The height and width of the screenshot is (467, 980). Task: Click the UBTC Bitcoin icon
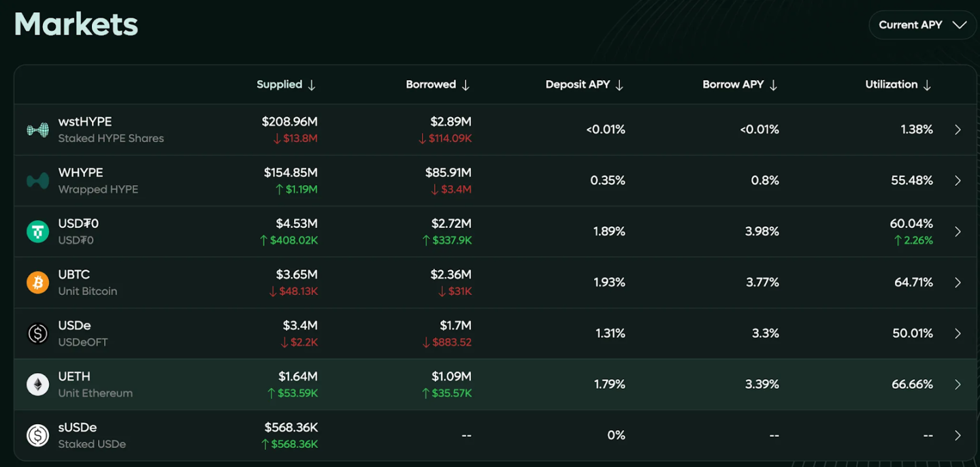pos(37,283)
